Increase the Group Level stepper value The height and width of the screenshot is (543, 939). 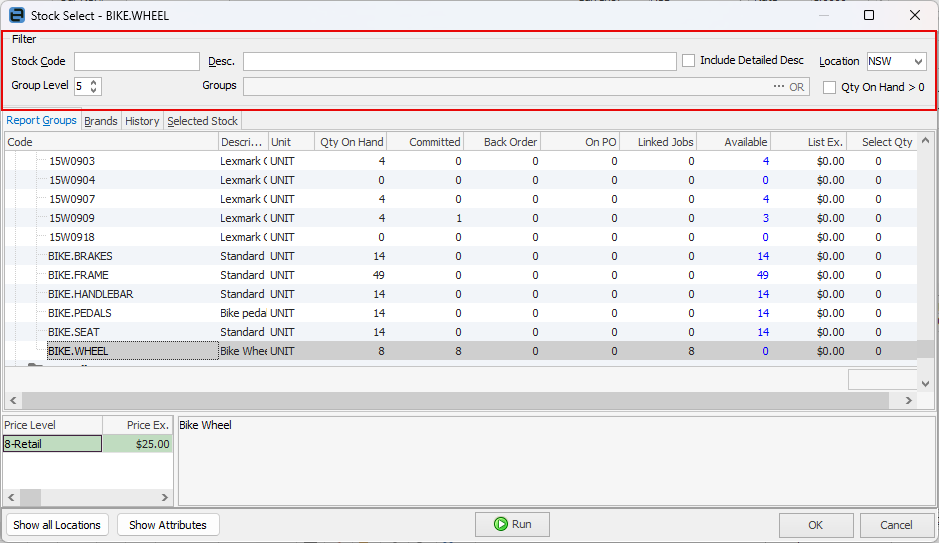coord(94,82)
